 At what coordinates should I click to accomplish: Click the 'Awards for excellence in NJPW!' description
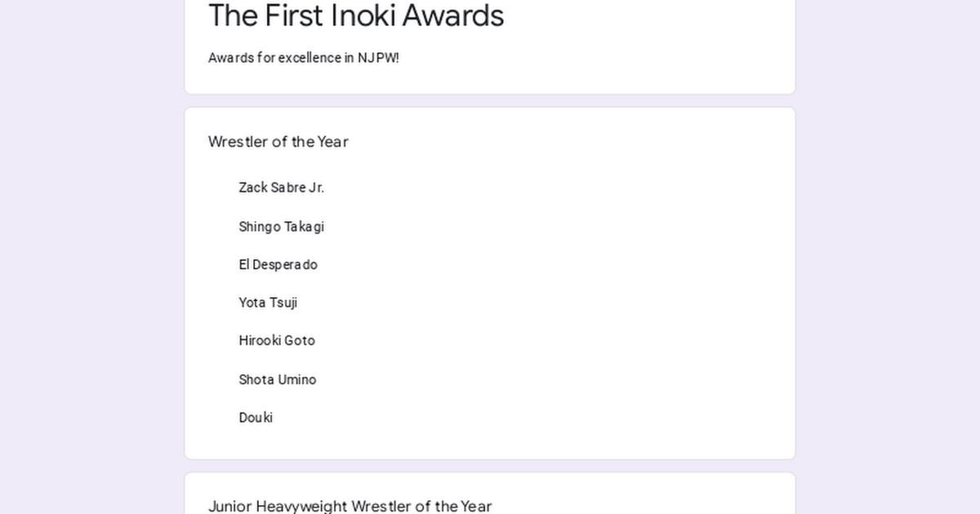click(304, 58)
